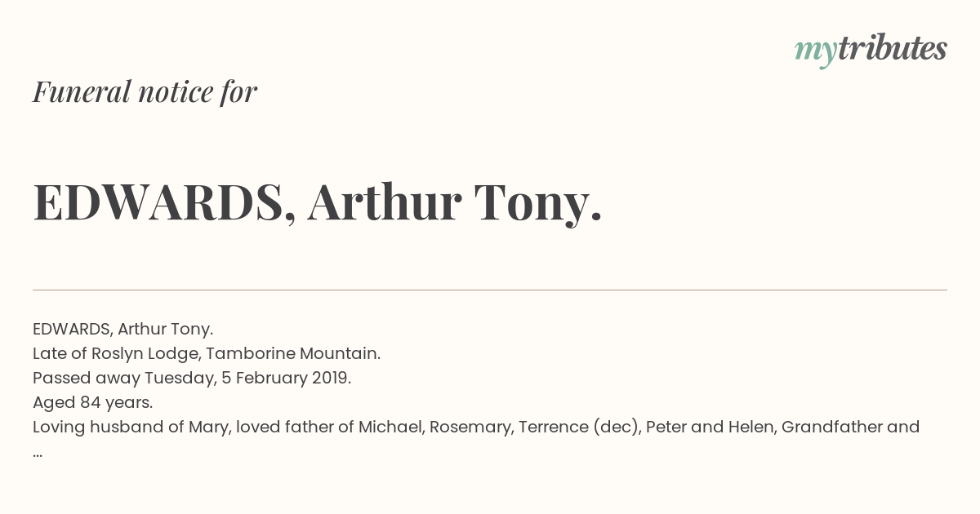Image resolution: width=980 pixels, height=514 pixels.
Task: Click the 'Funeral notice for' heading
Action: pyautogui.click(x=145, y=91)
